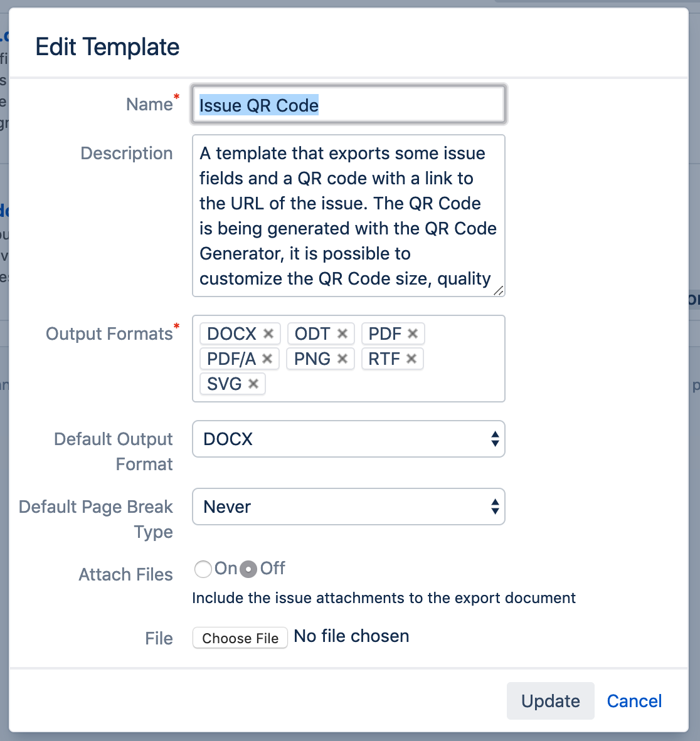700x741 pixels.
Task: Open the Default Output Format dropdown
Action: (348, 439)
